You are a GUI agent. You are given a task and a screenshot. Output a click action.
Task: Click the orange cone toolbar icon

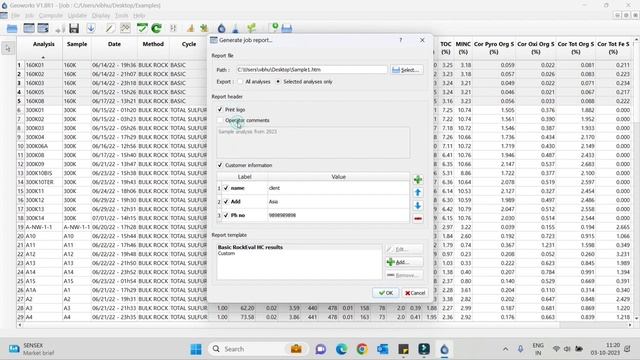point(190,28)
